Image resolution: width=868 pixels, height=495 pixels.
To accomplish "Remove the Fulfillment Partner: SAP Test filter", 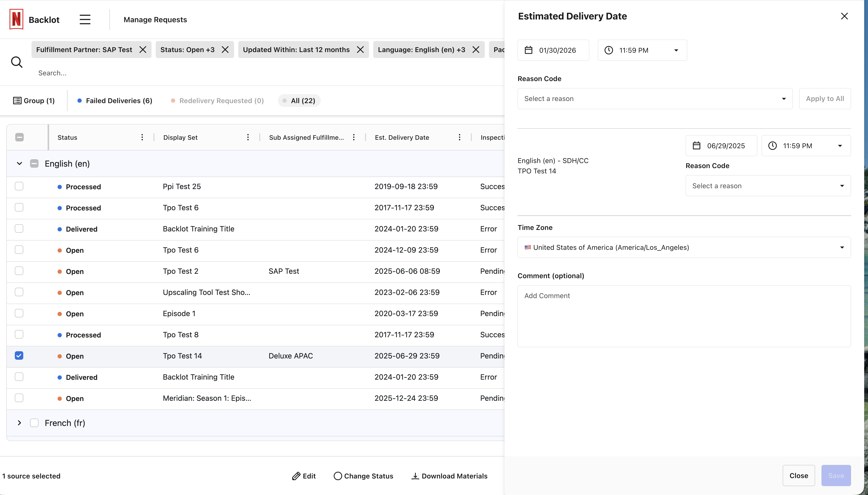I will click(x=143, y=50).
